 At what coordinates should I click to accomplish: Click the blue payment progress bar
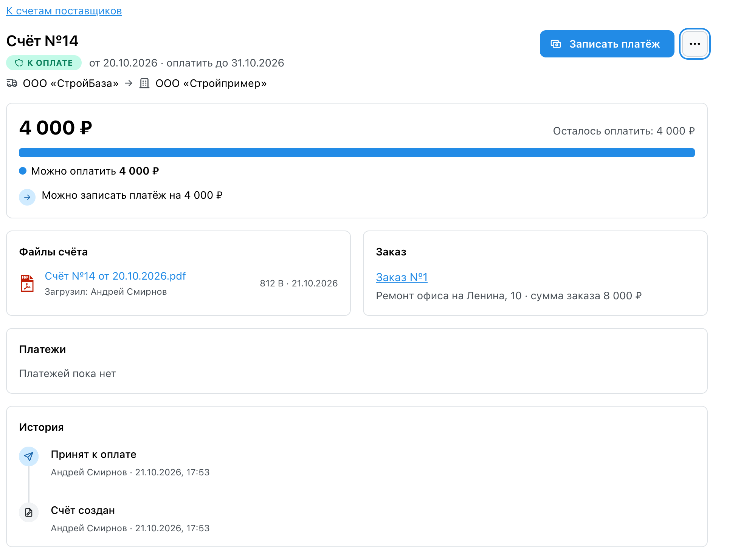[x=357, y=153]
